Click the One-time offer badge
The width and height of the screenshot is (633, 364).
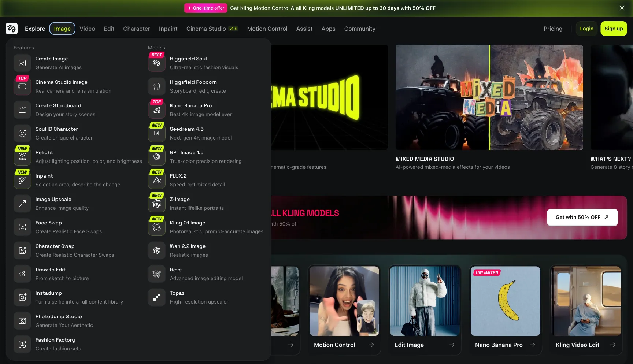click(206, 8)
